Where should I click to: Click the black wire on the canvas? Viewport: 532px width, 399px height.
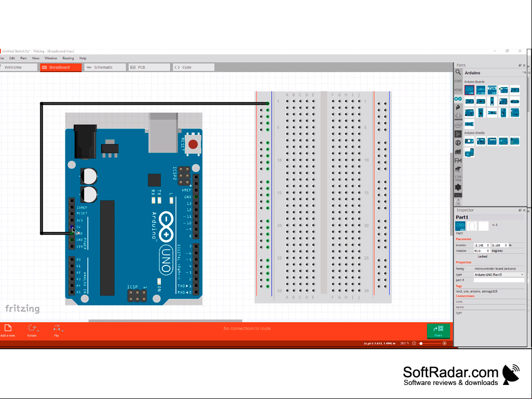[154, 103]
